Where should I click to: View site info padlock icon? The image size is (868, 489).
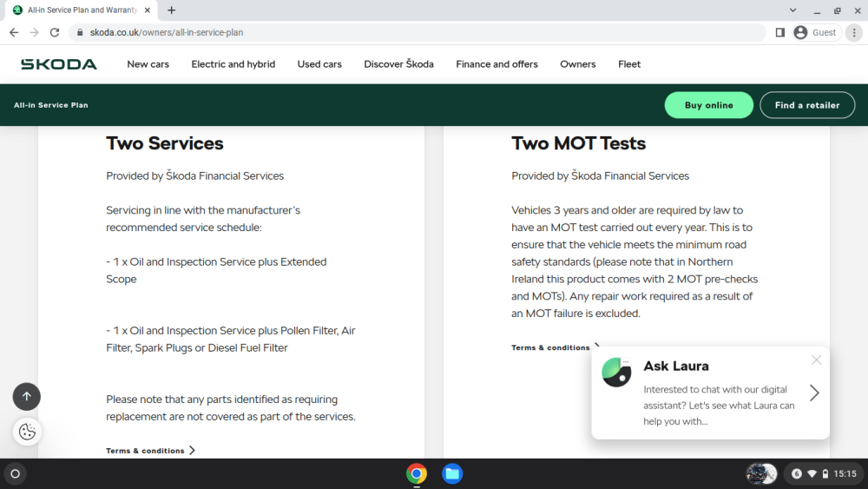[x=80, y=33]
